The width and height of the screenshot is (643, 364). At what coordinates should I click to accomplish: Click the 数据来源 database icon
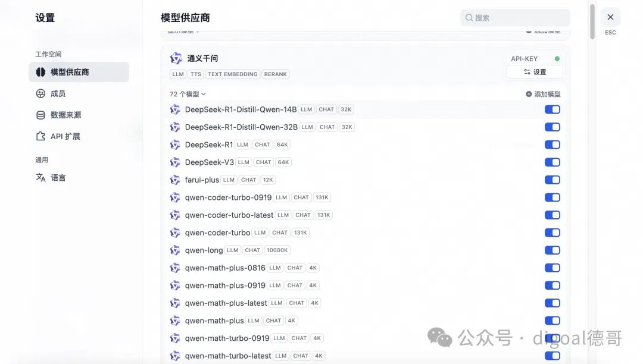click(x=40, y=115)
